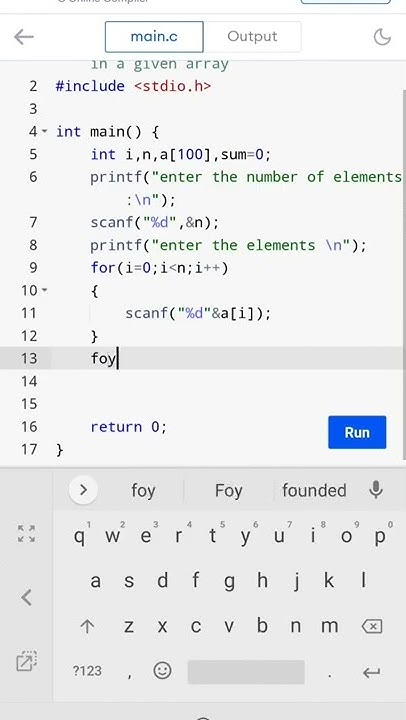Tap the emoji smiley key
406x720 pixels.
click(162, 671)
